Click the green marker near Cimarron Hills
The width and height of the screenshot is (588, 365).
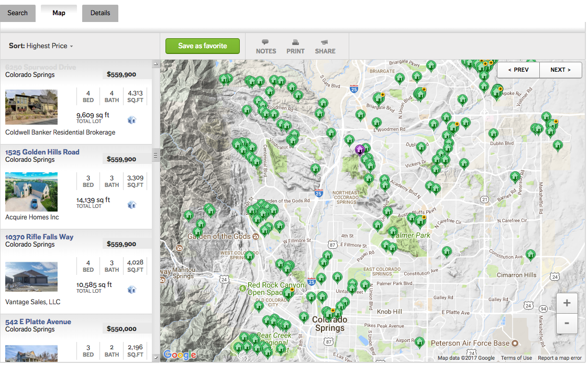[530, 255]
